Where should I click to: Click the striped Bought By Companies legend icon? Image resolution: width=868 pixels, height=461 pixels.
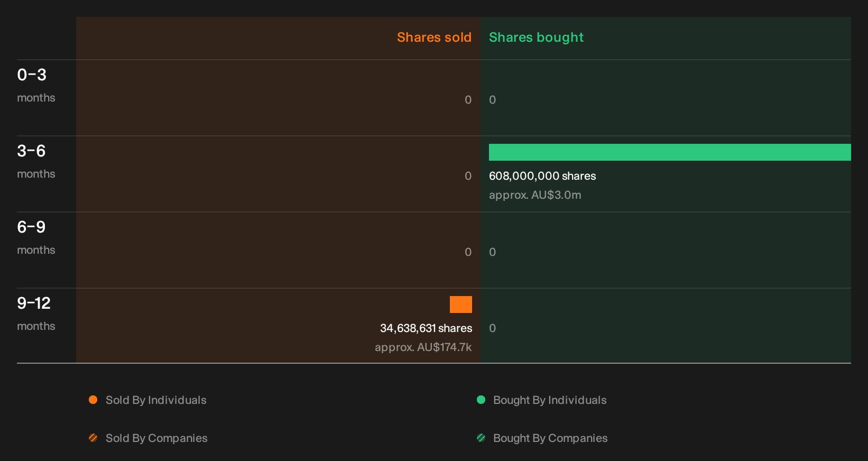coord(481,438)
